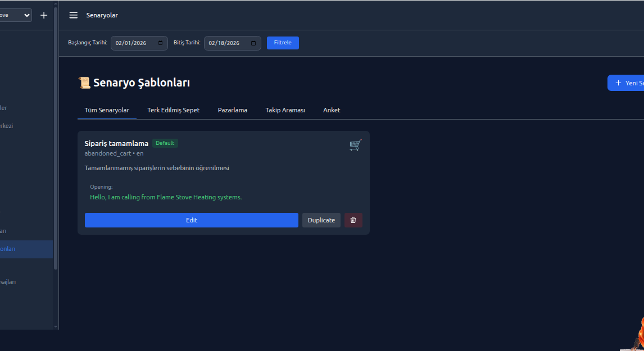The height and width of the screenshot is (351, 644).
Task: Open the navigation hamburger menu
Action: (73, 15)
